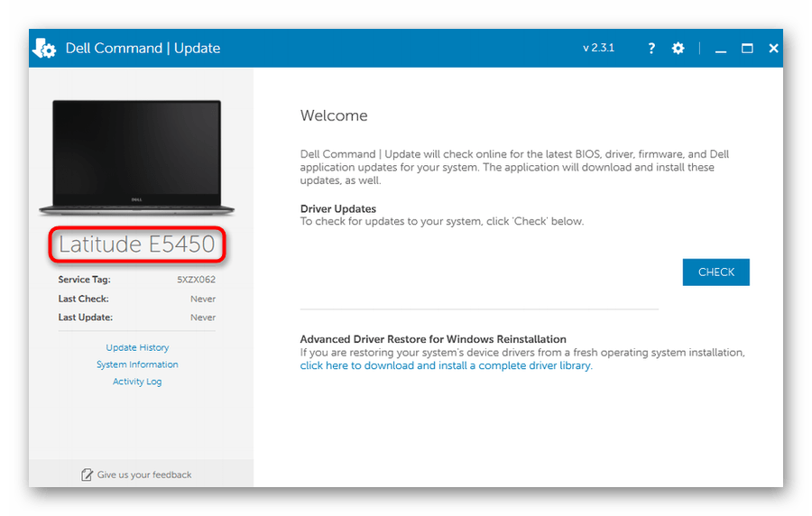This screenshot has height=516, width=812.
Task: Maximize the Dell Command Update window
Action: coord(747,49)
